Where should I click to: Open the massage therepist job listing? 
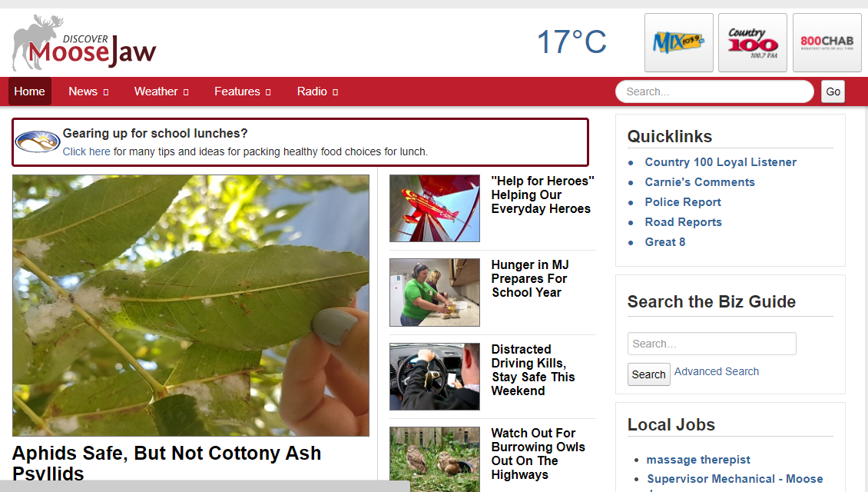698,460
